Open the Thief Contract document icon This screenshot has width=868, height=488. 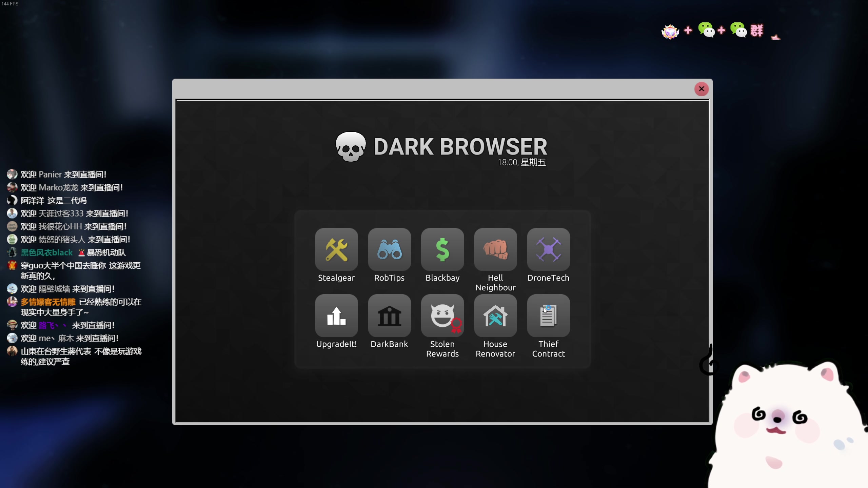(x=549, y=316)
